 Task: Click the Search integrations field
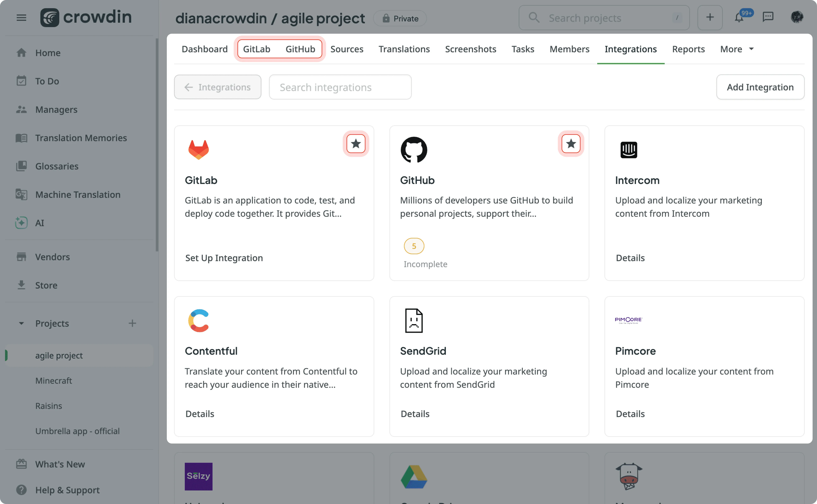click(x=340, y=87)
